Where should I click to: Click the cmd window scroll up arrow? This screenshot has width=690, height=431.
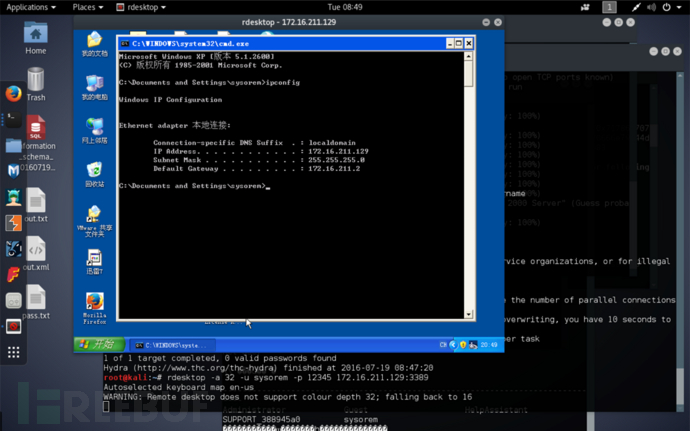tap(469, 56)
